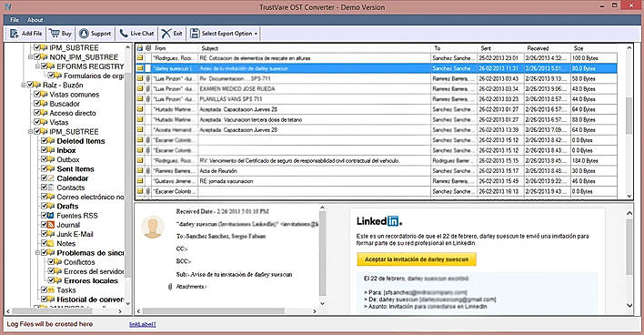Collapse lower IPM_SUBTREE node under Raíz
This screenshot has width=644, height=335.
[x=30, y=131]
